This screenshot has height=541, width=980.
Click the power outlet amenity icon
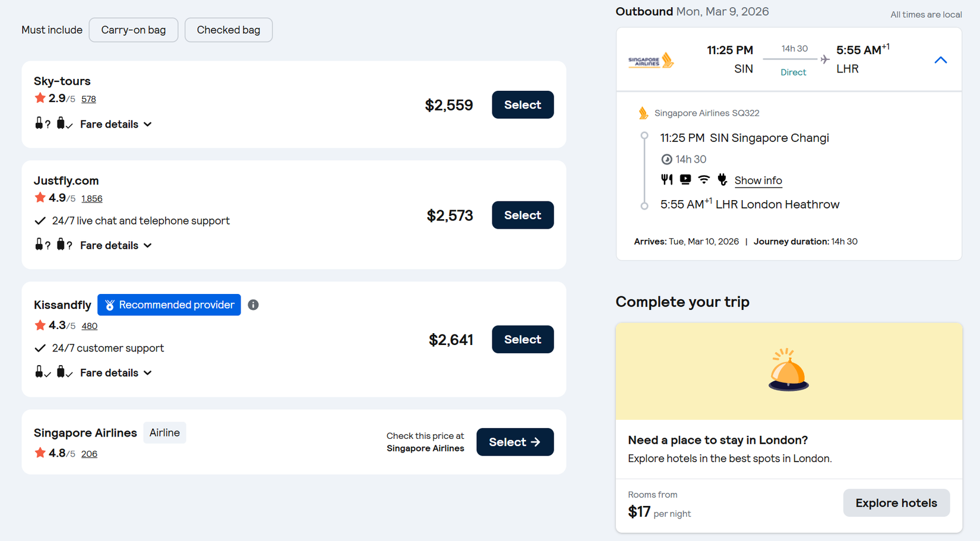(722, 179)
